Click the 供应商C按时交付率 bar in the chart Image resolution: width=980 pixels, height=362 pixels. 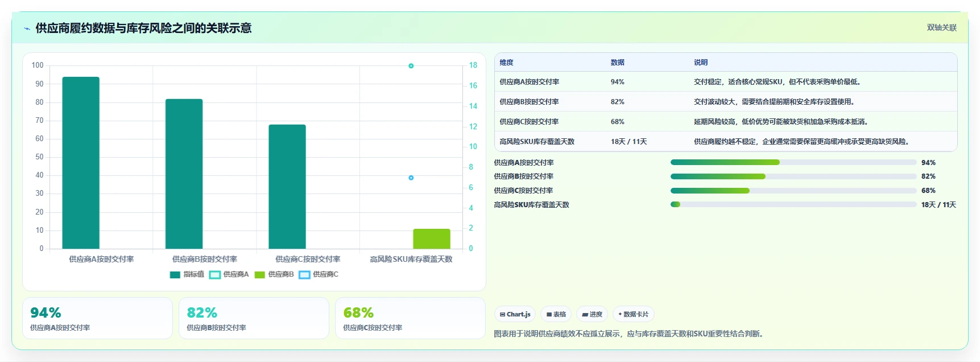pos(287,187)
